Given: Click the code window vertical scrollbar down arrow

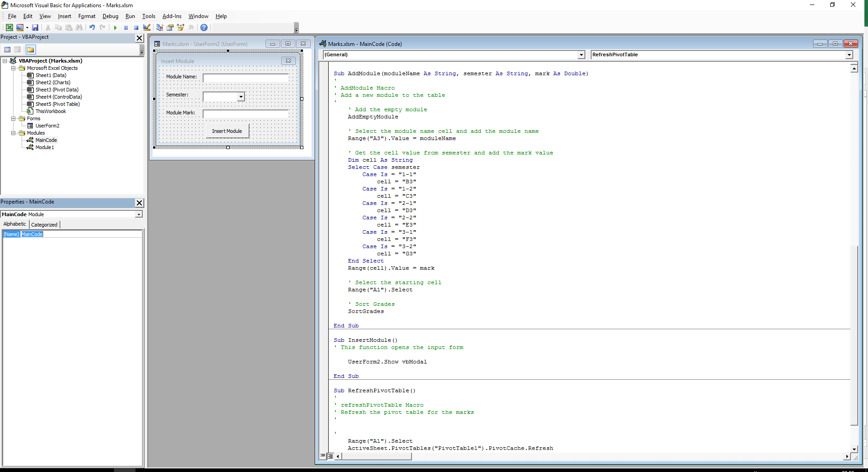Looking at the screenshot, I should [x=854, y=449].
